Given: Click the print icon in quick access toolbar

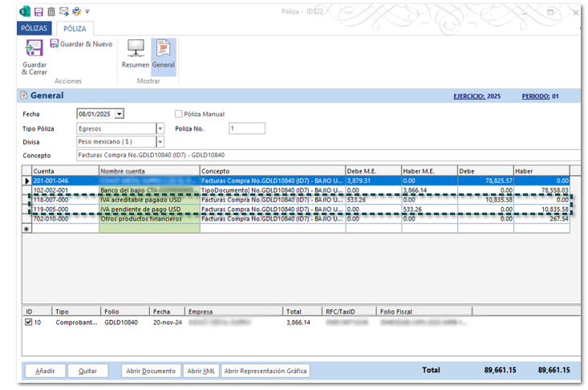Looking at the screenshot, I should (x=76, y=12).
